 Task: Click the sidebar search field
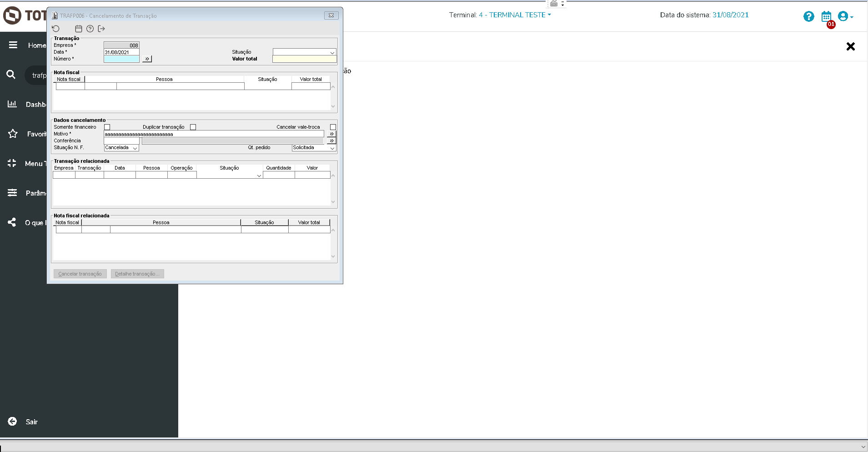pyautogui.click(x=36, y=75)
